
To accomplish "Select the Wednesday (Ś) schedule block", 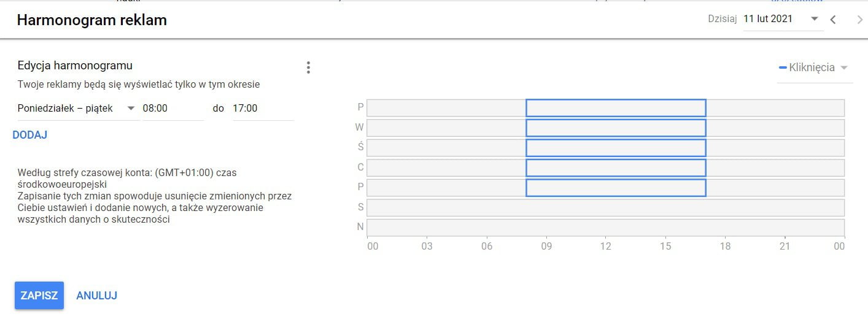I will 616,148.
